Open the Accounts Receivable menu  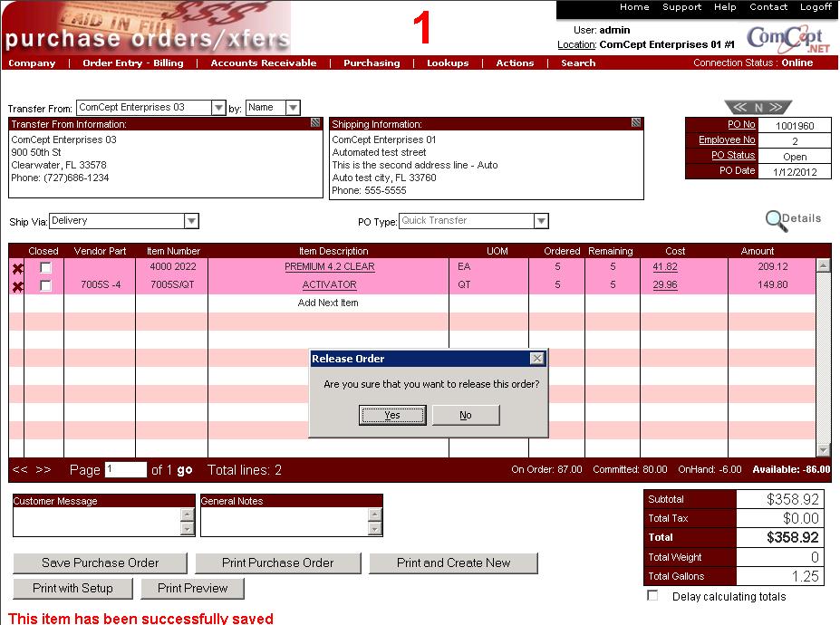pos(264,63)
